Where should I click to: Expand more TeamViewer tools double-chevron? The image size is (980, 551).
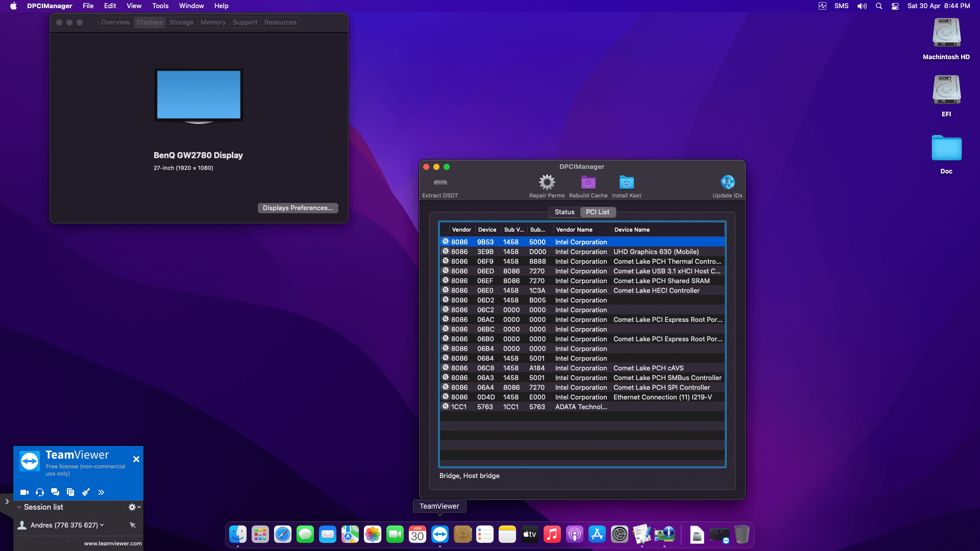101,492
